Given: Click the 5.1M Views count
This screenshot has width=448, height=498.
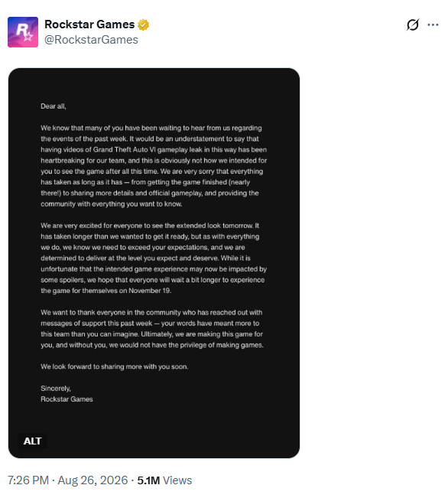Looking at the screenshot, I should point(164,480).
